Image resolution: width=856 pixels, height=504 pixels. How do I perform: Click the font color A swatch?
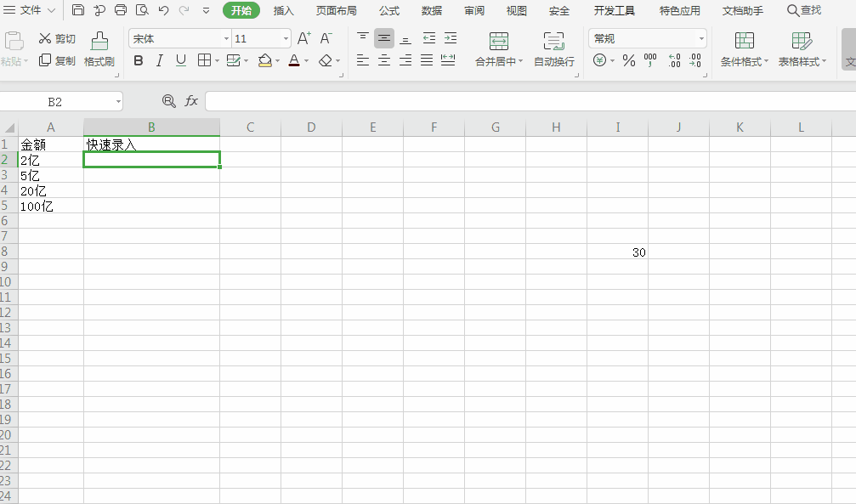pos(294,60)
